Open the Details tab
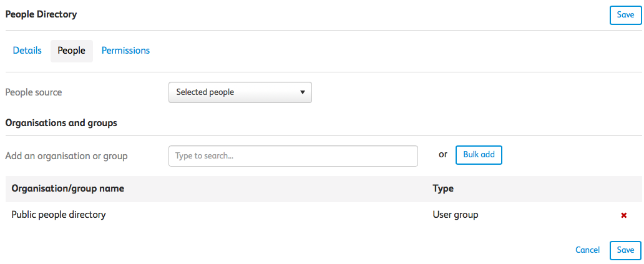Viewport: 644px width, 264px height. coord(27,51)
